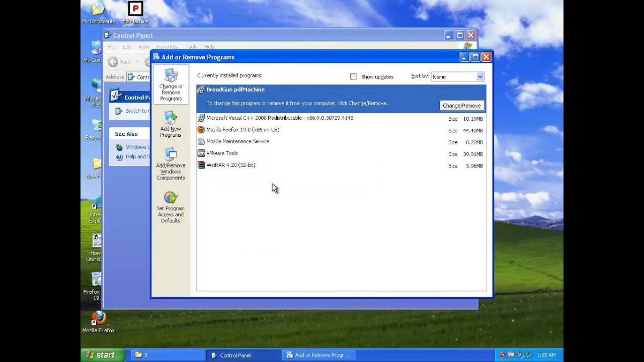Image resolution: width=644 pixels, height=362 pixels.
Task: Open Add New Programs sidebar icon
Action: (171, 118)
